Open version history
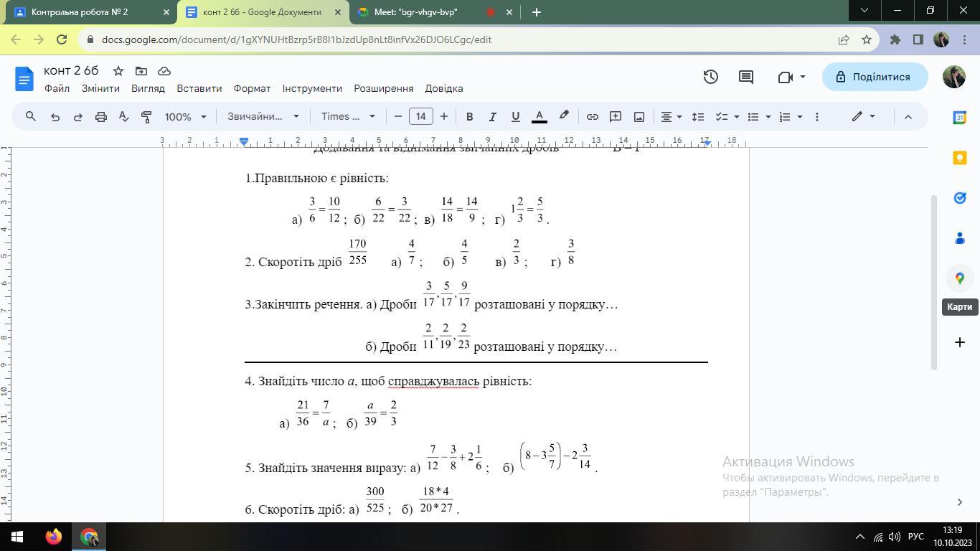The image size is (980, 551). (710, 77)
